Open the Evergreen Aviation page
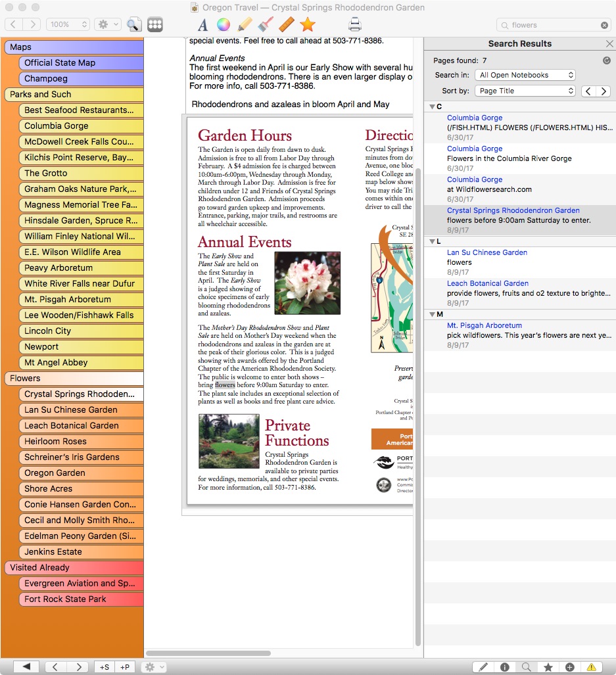 coord(81,583)
